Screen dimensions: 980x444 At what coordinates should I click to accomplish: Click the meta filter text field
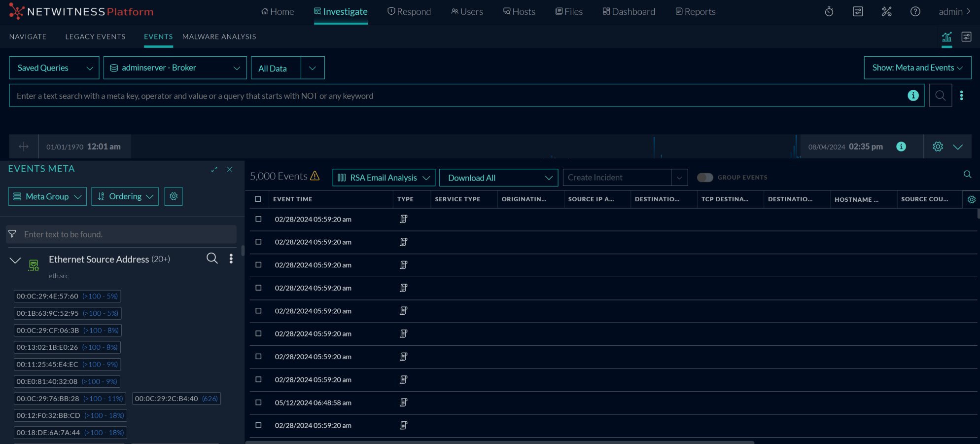coord(123,234)
